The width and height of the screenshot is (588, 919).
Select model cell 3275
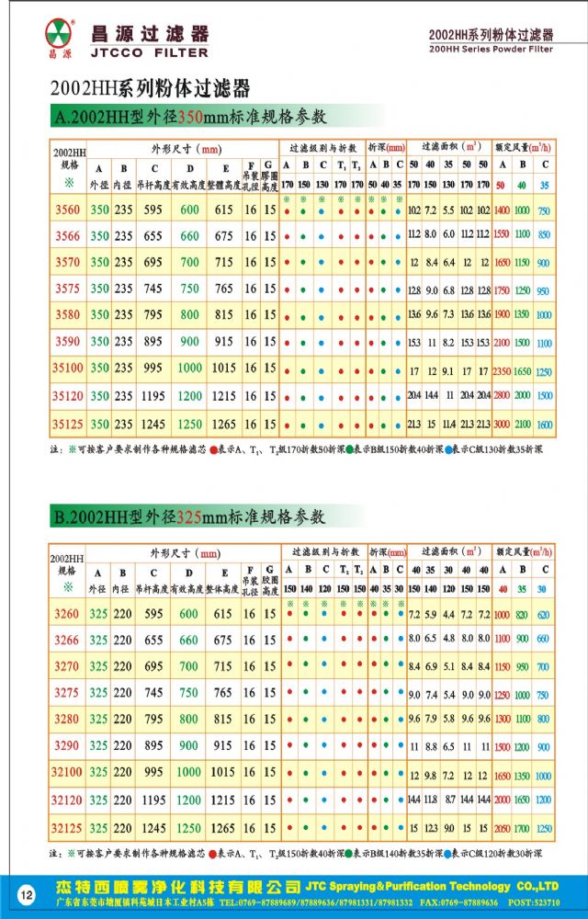click(67, 693)
